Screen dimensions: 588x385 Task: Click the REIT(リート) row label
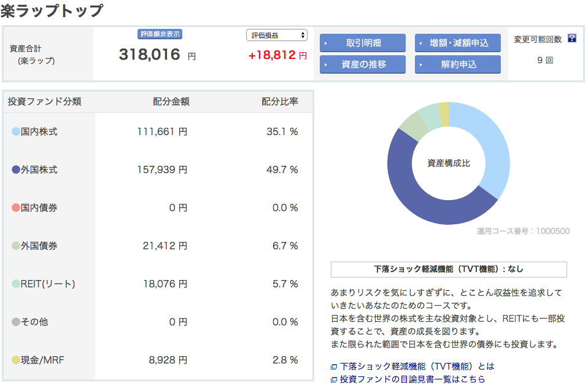click(48, 284)
